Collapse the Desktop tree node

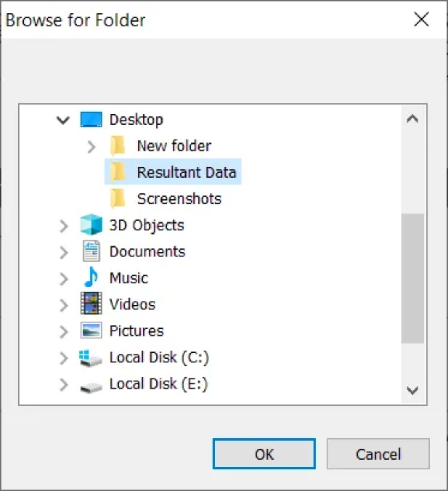click(63, 120)
